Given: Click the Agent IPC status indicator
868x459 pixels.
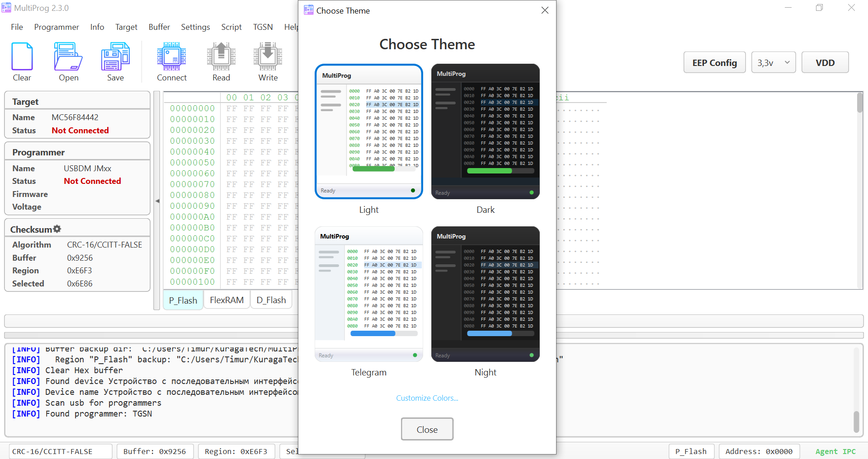Looking at the screenshot, I should point(835,451).
